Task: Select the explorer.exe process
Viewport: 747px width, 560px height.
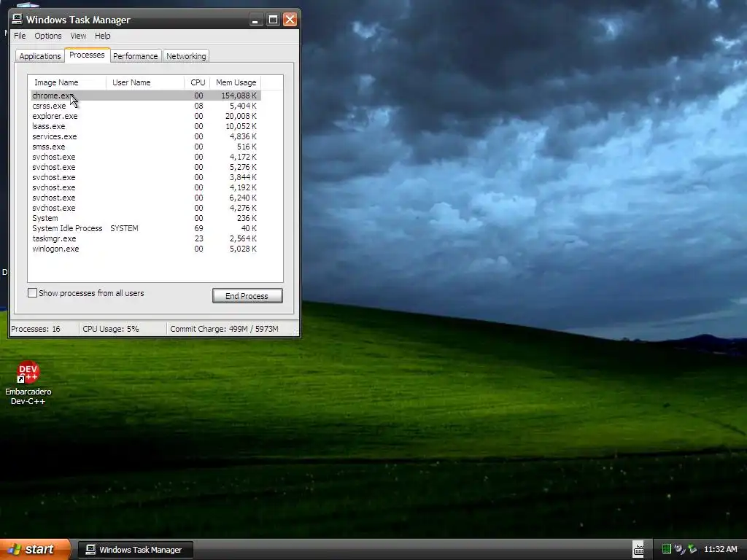Action: point(146,116)
